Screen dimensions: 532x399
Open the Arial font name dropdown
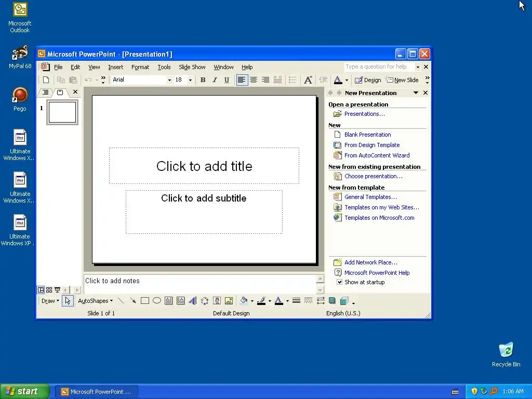click(169, 80)
